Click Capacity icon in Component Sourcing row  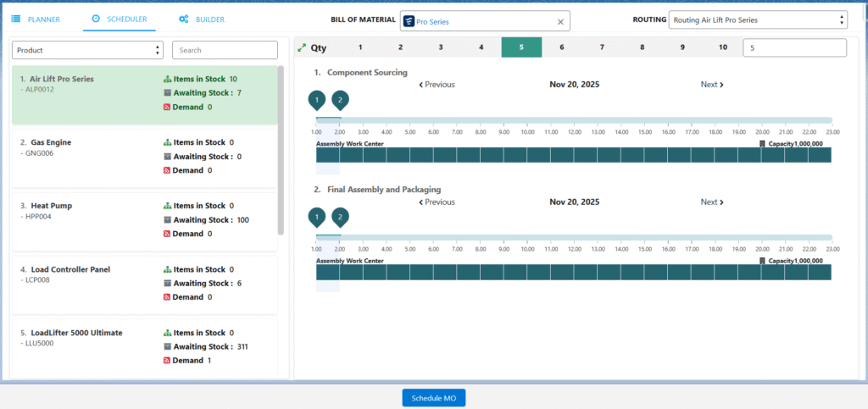pos(763,143)
